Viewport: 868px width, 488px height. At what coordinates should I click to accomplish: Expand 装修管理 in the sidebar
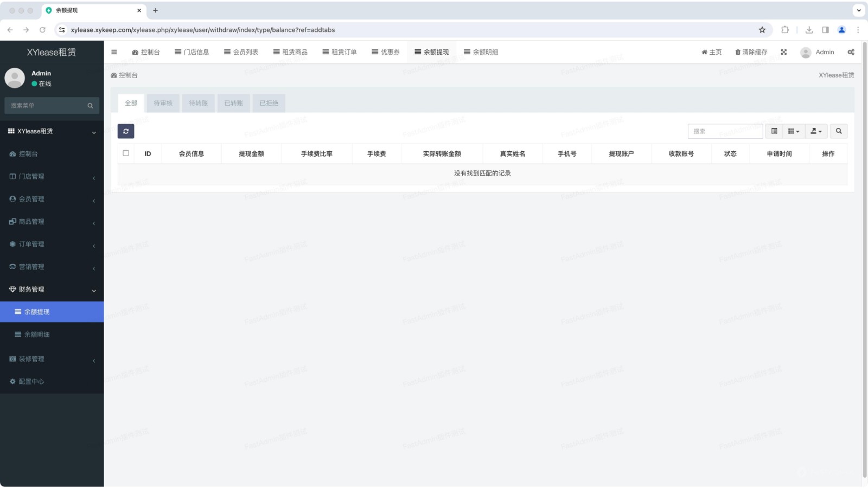(x=52, y=359)
